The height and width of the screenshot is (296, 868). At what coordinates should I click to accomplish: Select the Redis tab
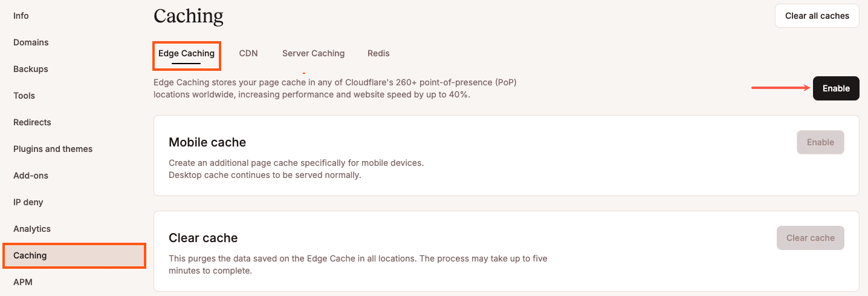pos(378,53)
